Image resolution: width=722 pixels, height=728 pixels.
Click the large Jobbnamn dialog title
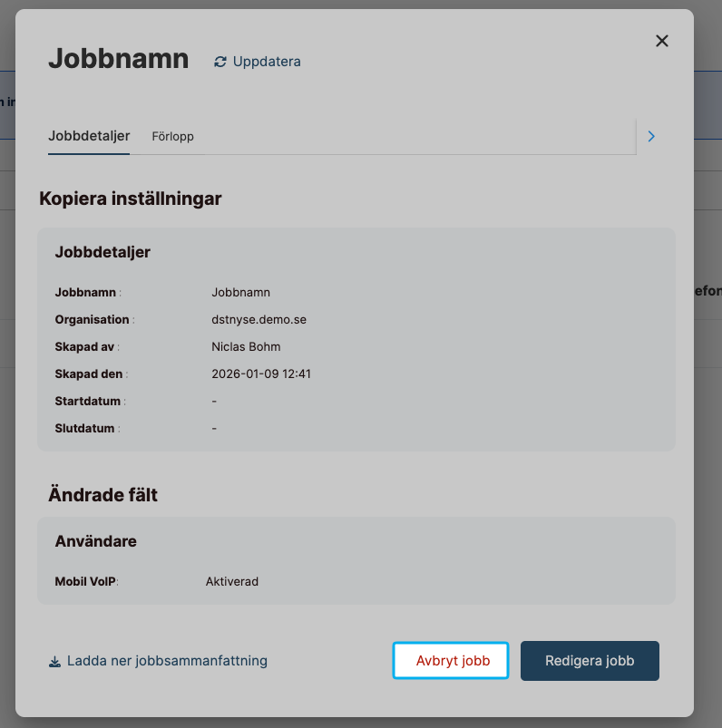[x=118, y=59]
